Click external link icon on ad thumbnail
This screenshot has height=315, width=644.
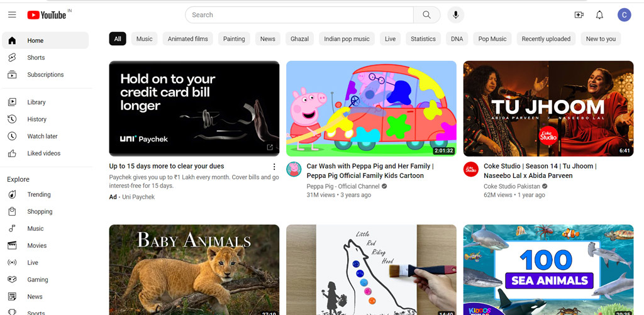270,147
